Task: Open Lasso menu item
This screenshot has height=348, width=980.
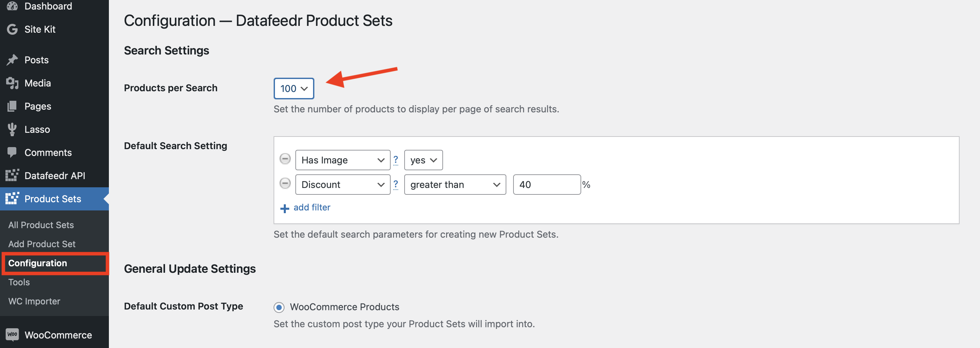Action: tap(54, 129)
